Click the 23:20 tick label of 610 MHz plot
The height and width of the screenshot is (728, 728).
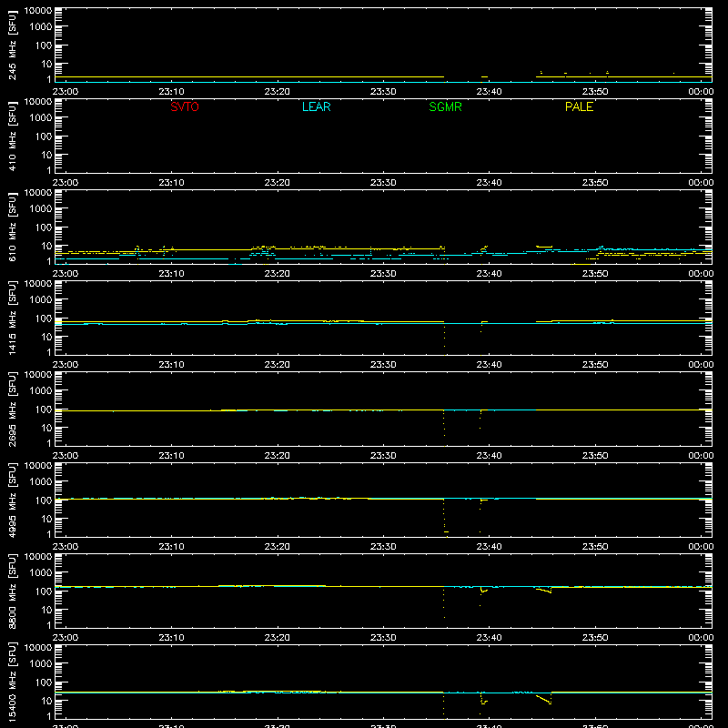point(278,274)
